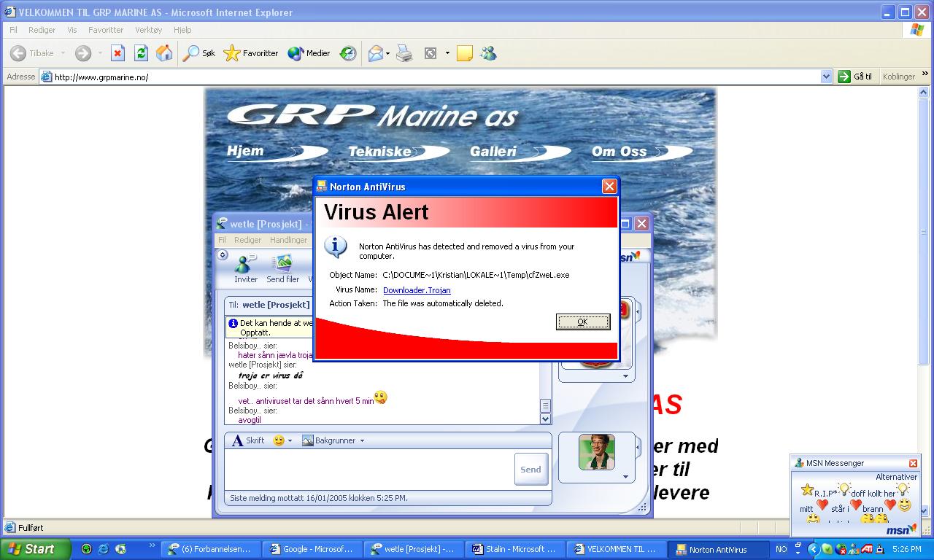Screen dimensions: 934x560
Task: Close the Norton AntiVirus dialog
Action: [609, 187]
